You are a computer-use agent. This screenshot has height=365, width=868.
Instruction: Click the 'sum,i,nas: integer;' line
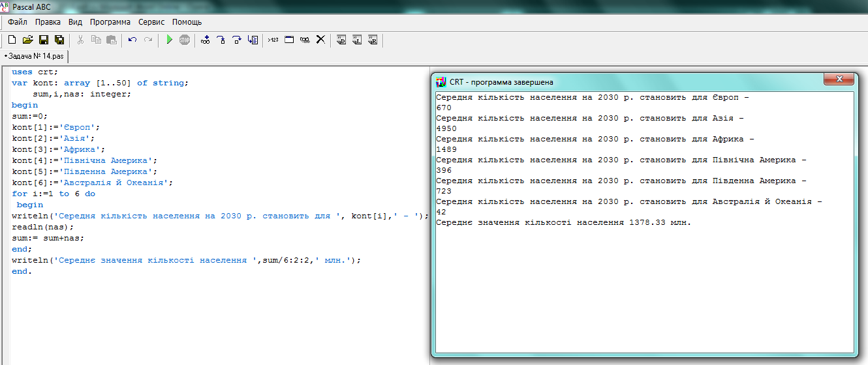(x=82, y=94)
